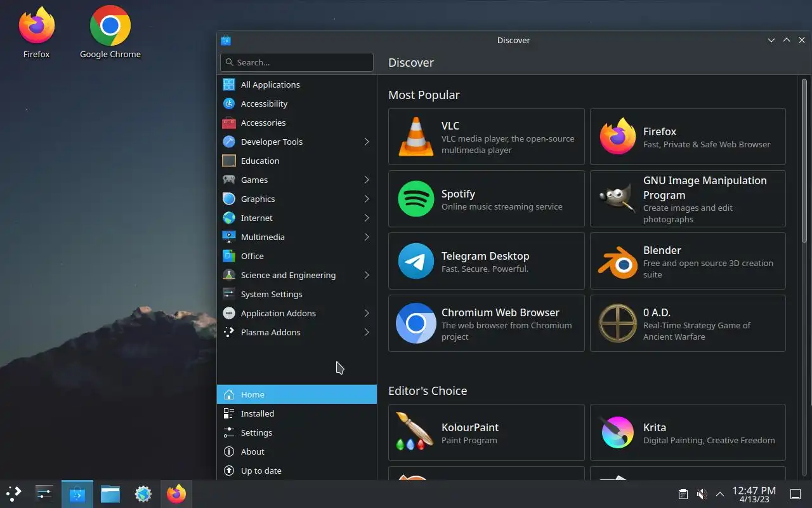Open the KDE application launcher

[x=13, y=493]
